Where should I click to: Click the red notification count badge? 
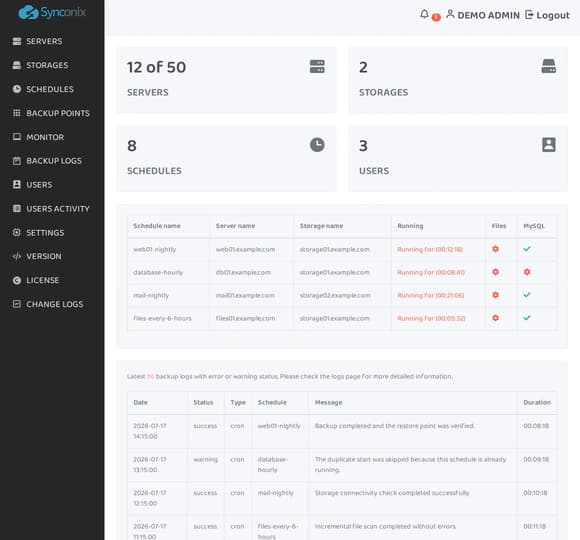(x=436, y=17)
